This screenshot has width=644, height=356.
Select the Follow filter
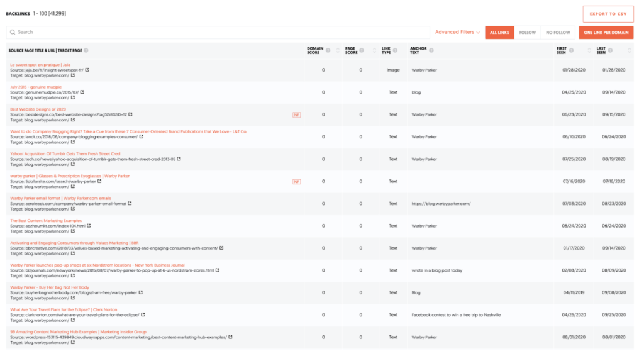click(x=528, y=33)
